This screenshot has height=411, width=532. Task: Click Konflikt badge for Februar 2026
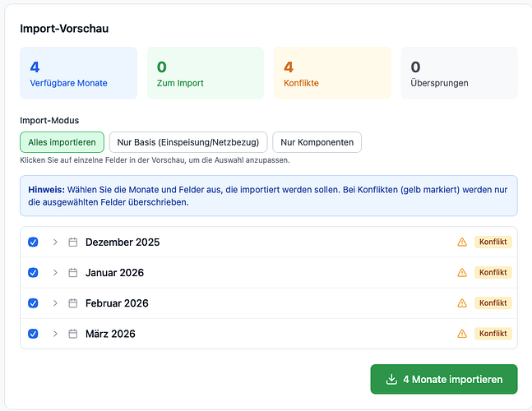coord(493,302)
